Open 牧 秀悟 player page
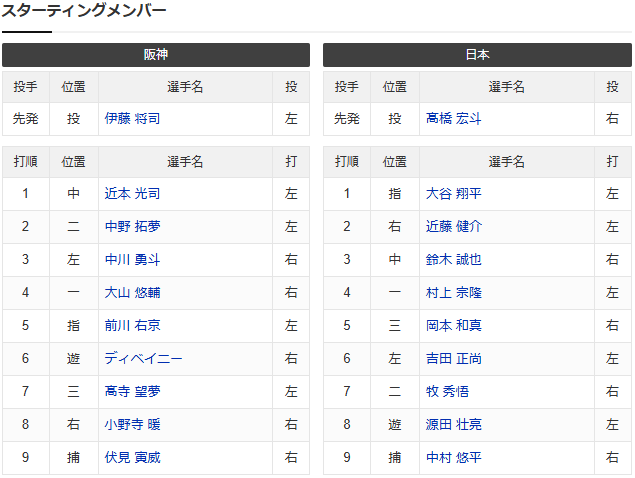The width and height of the screenshot is (635, 478). pos(446,392)
